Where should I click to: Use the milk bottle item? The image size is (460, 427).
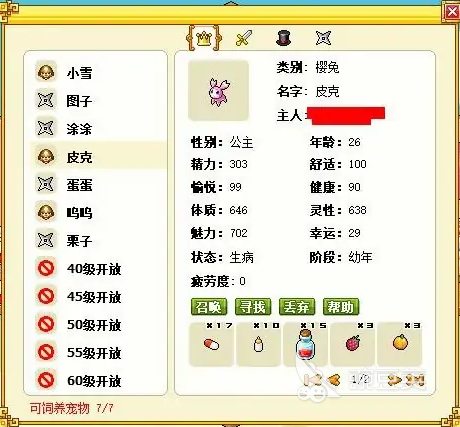click(x=258, y=345)
